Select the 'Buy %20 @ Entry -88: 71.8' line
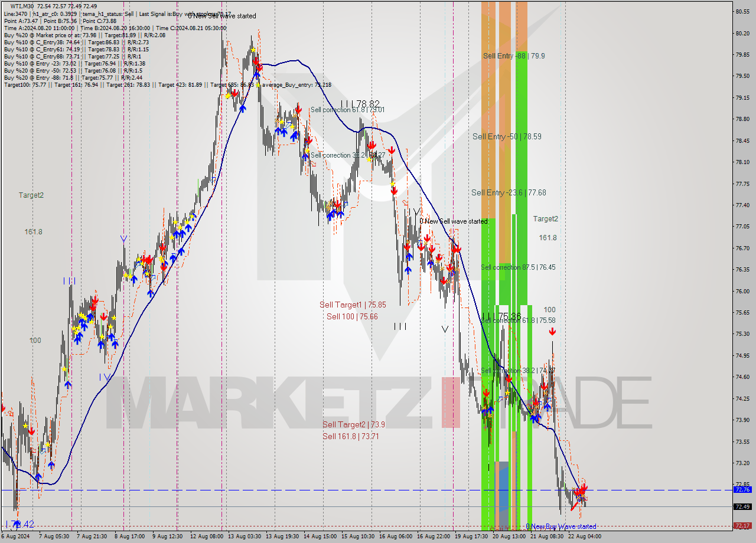756x543 pixels. click(73, 77)
